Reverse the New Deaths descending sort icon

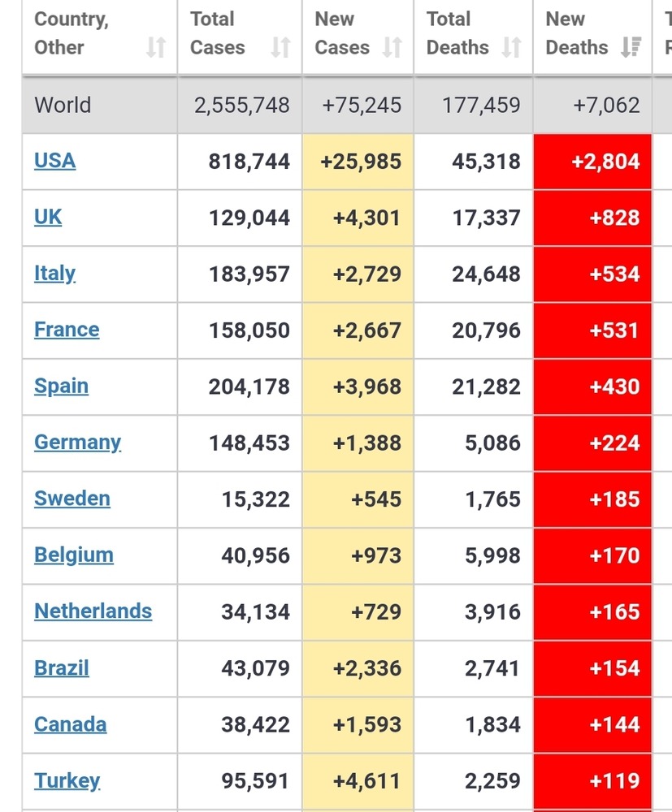click(631, 48)
